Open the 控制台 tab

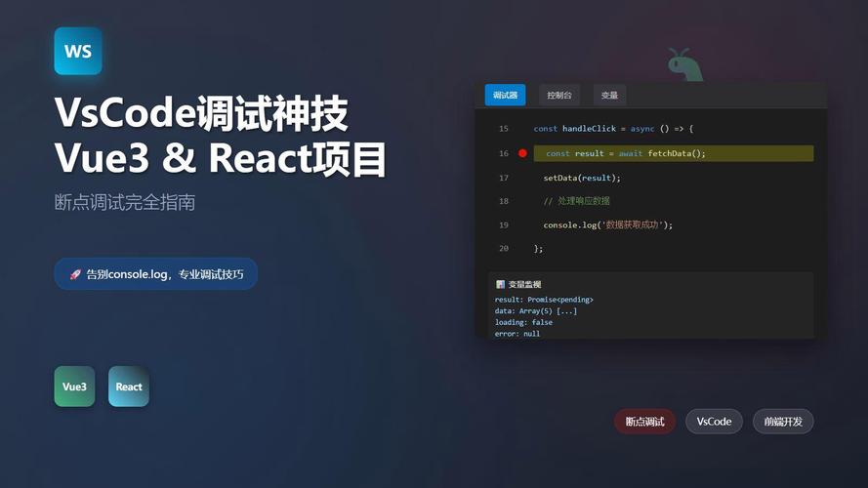point(559,96)
